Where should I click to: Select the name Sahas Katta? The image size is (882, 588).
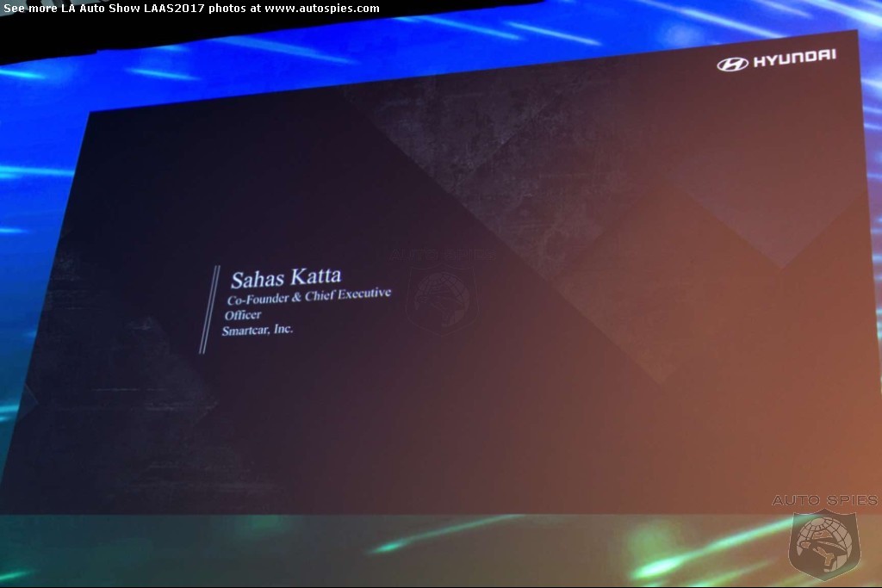click(x=285, y=278)
